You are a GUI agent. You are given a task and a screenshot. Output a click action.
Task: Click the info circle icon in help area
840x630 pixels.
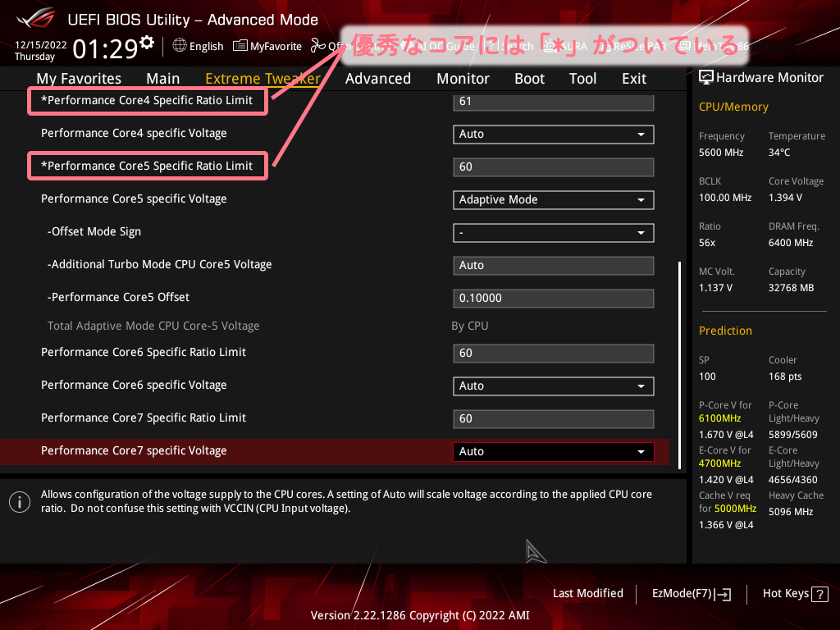[20, 502]
